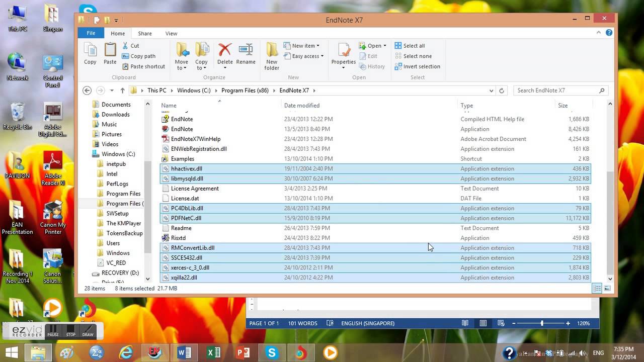The height and width of the screenshot is (362, 644).
Task: Select the hhactivex.dll file
Action: pyautogui.click(x=375, y=169)
